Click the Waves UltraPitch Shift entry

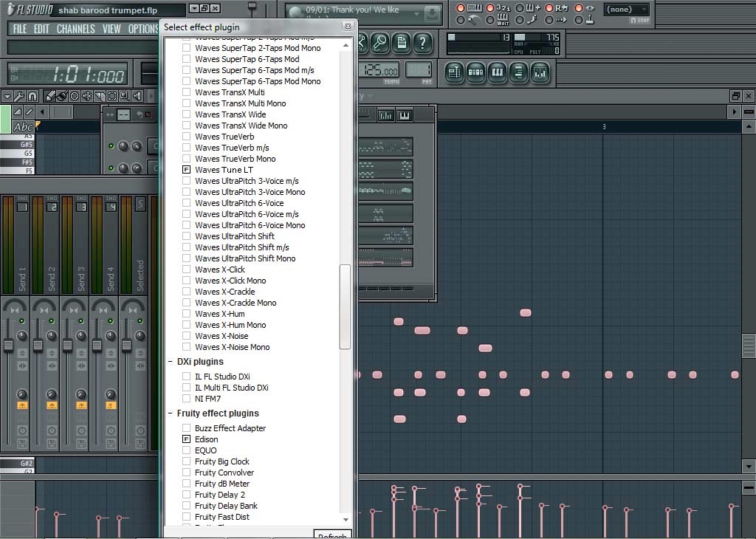234,236
